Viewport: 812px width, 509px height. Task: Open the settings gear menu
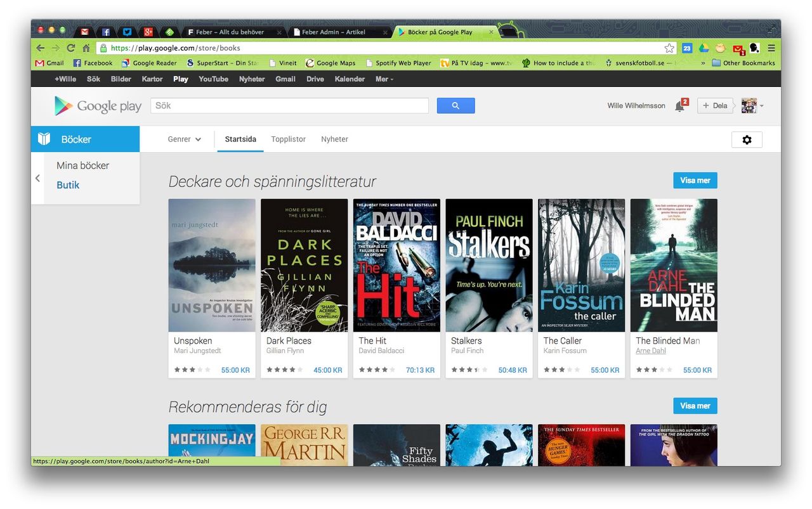747,139
